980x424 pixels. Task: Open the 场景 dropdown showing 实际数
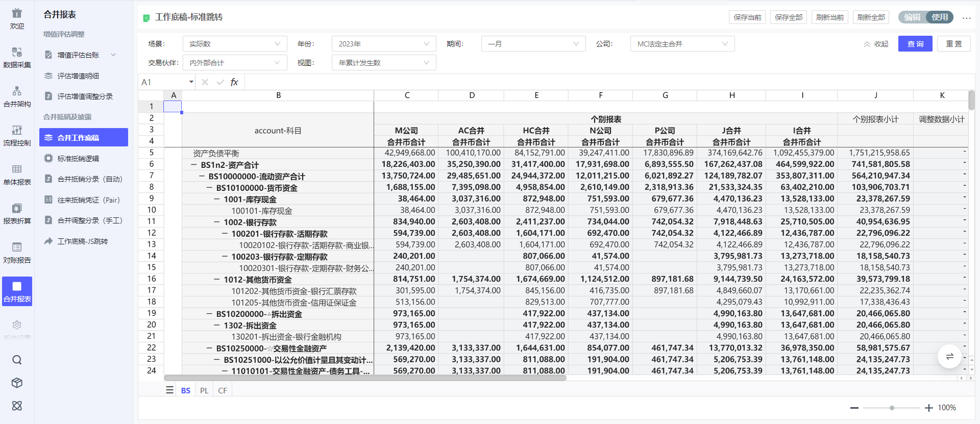234,44
